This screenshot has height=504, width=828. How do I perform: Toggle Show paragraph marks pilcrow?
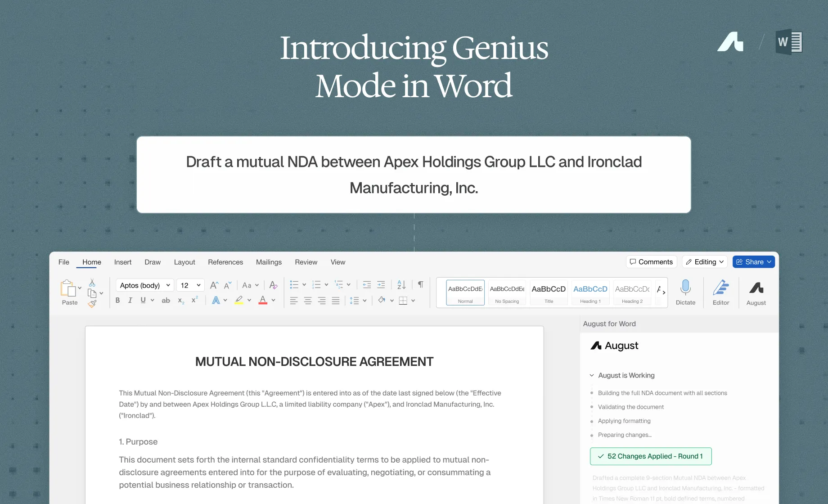pos(420,284)
